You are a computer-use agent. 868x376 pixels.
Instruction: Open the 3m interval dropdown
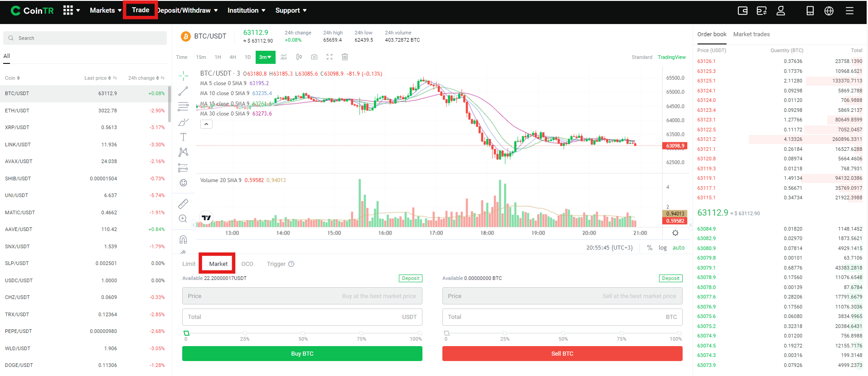pos(265,57)
